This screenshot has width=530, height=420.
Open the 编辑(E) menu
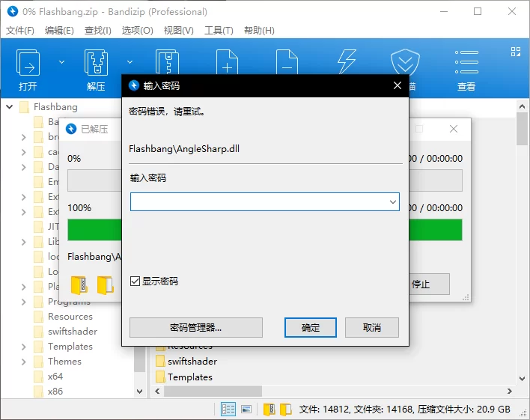[59, 31]
